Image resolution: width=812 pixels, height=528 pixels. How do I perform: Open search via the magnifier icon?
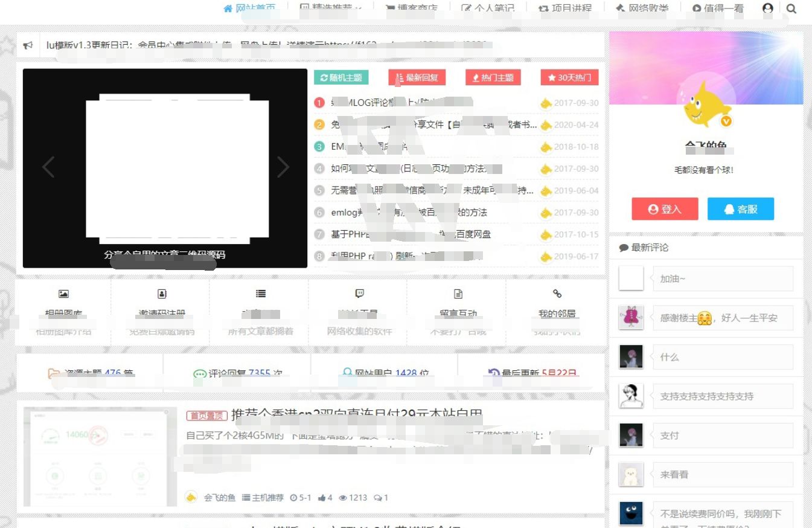tap(791, 8)
